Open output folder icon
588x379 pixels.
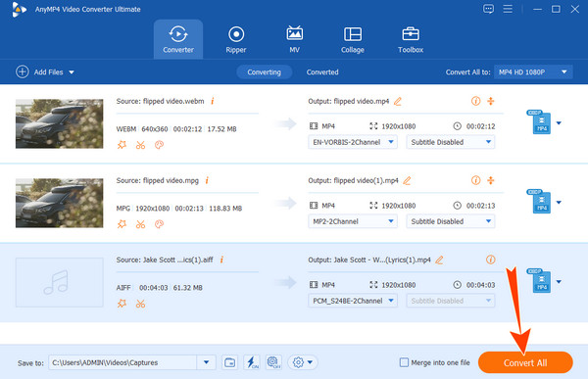pyautogui.click(x=229, y=362)
